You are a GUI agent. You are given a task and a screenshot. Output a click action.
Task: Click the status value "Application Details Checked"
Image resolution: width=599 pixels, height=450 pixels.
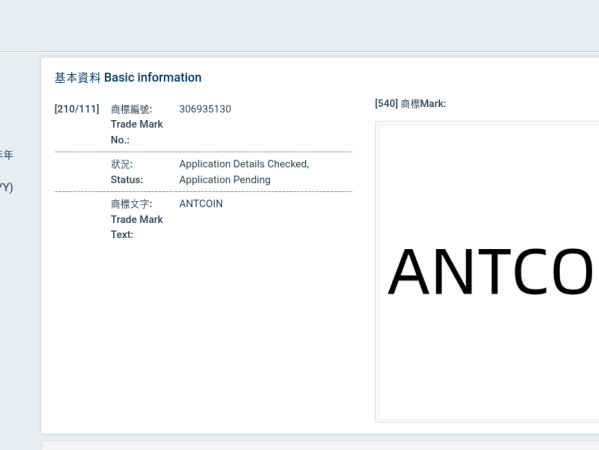pos(244,164)
